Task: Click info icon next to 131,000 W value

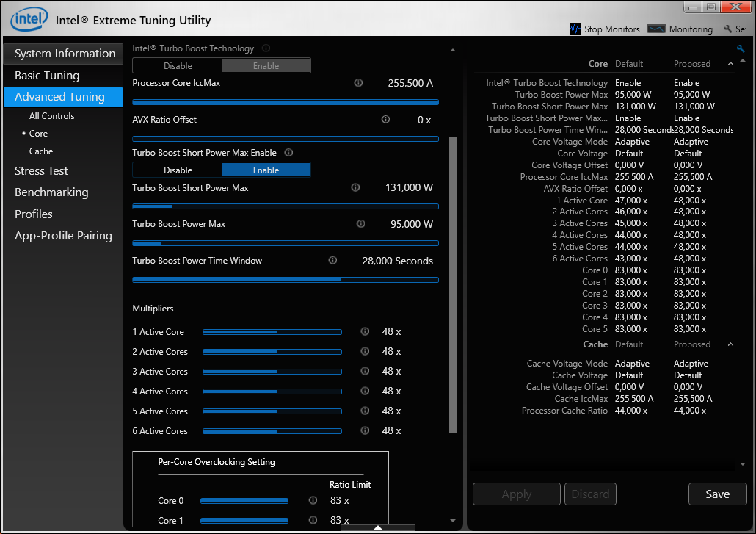Action: (x=355, y=187)
